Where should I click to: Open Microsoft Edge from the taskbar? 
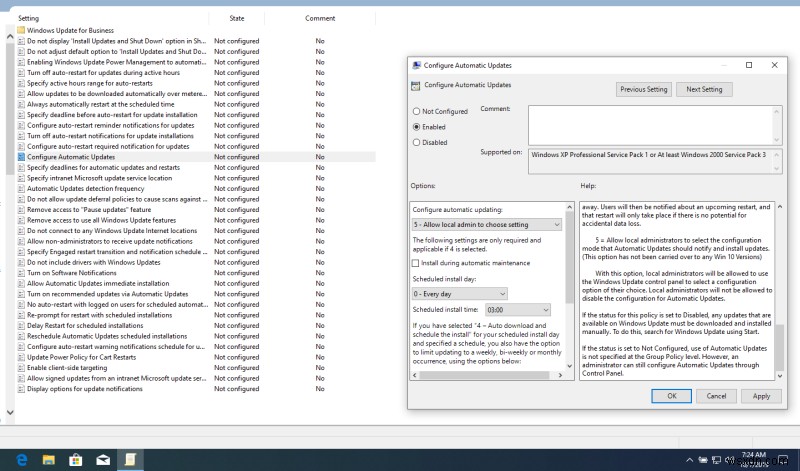pos(22,460)
